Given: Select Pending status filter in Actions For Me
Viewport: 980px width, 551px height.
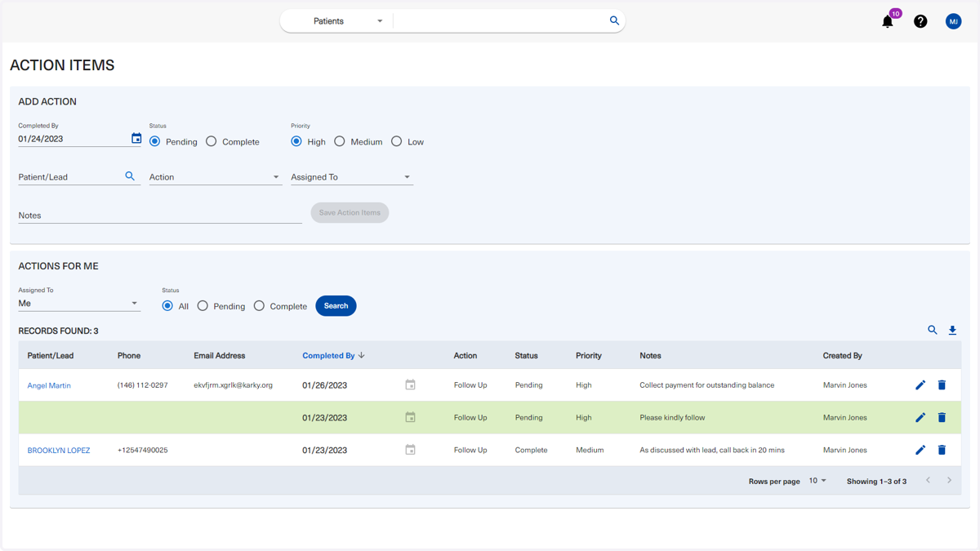Looking at the screenshot, I should click(x=203, y=306).
